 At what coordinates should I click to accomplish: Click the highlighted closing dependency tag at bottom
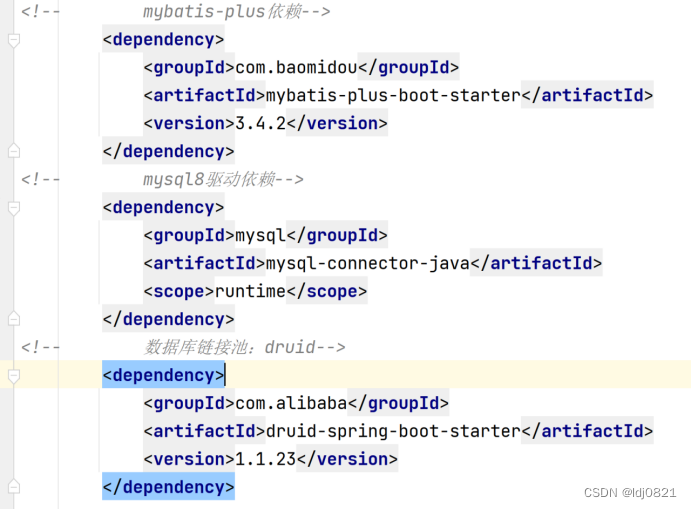[x=169, y=487]
